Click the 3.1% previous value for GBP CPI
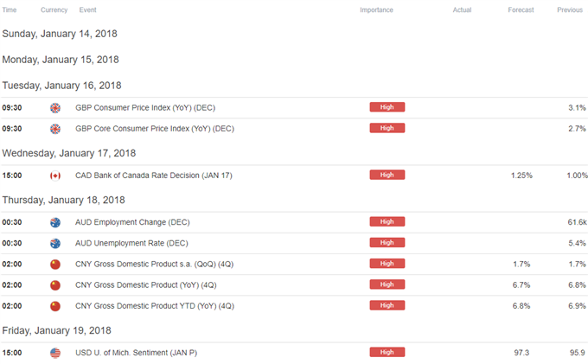Viewport: 588px width, 364px height. click(x=577, y=108)
